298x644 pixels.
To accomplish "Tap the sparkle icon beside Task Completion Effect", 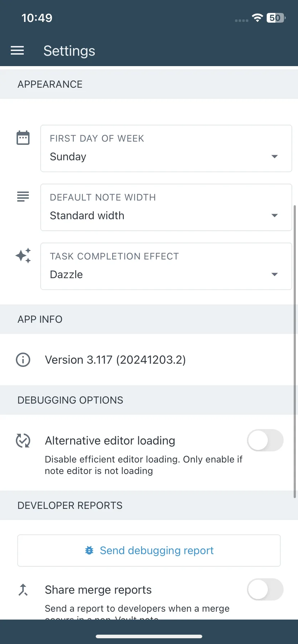I will coord(23,256).
